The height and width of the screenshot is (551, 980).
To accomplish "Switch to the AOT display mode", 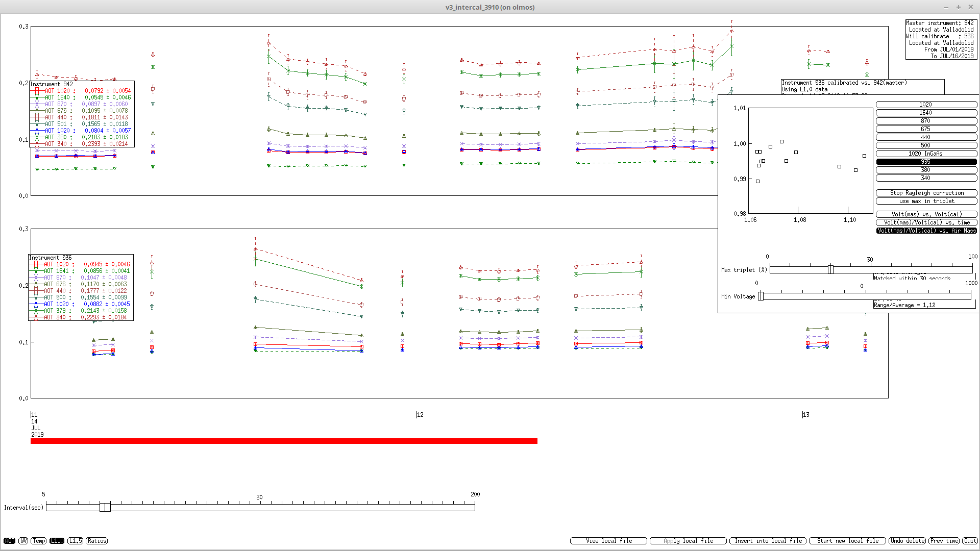I will point(9,541).
